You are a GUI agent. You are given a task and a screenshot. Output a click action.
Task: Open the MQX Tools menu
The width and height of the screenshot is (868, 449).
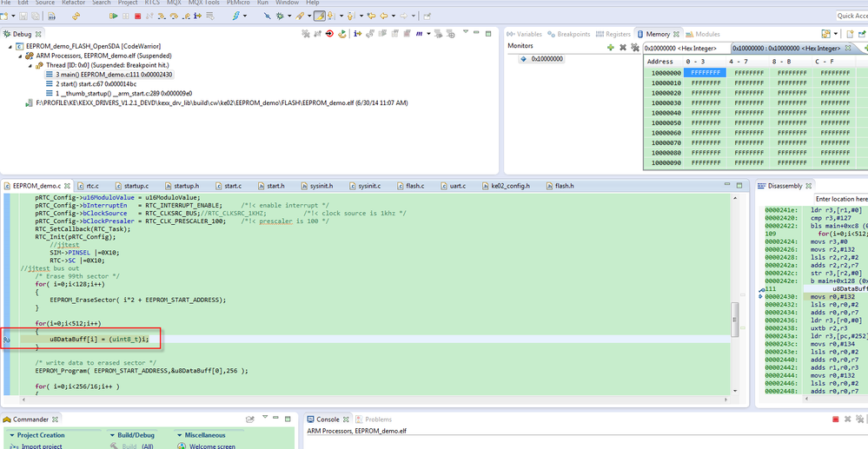point(203,3)
